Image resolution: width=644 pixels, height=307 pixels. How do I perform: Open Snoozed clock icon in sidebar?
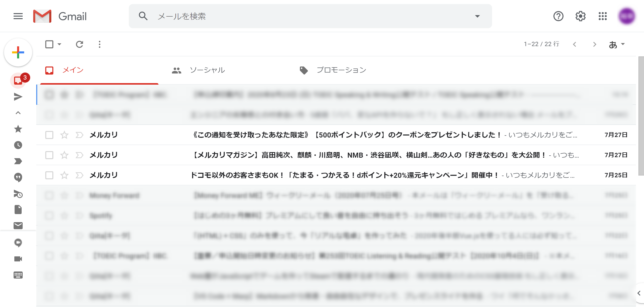pos(18,145)
